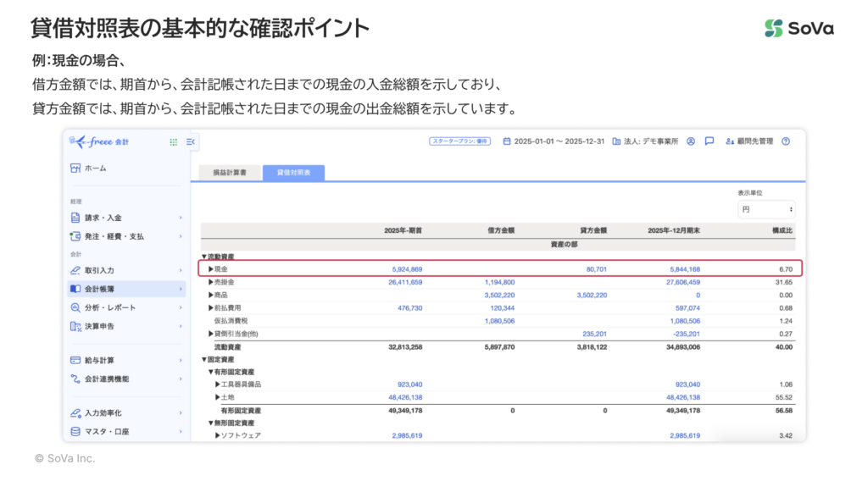The image size is (868, 481).
Task: Collapse the sidebar with the menu toggle icon
Action: [190, 142]
